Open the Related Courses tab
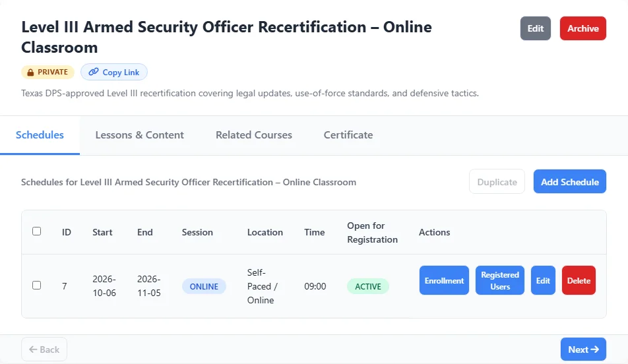 tap(254, 135)
